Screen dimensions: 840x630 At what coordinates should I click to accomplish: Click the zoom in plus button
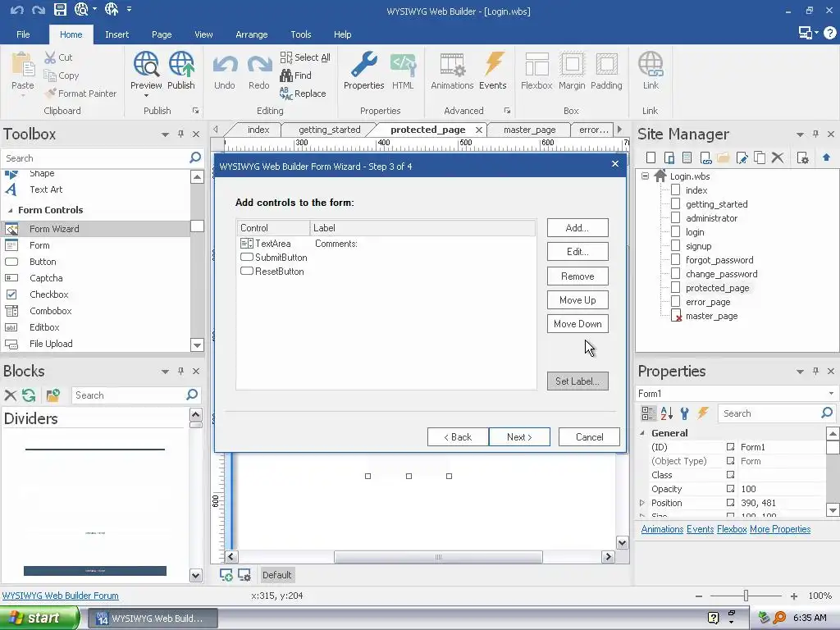794,596
